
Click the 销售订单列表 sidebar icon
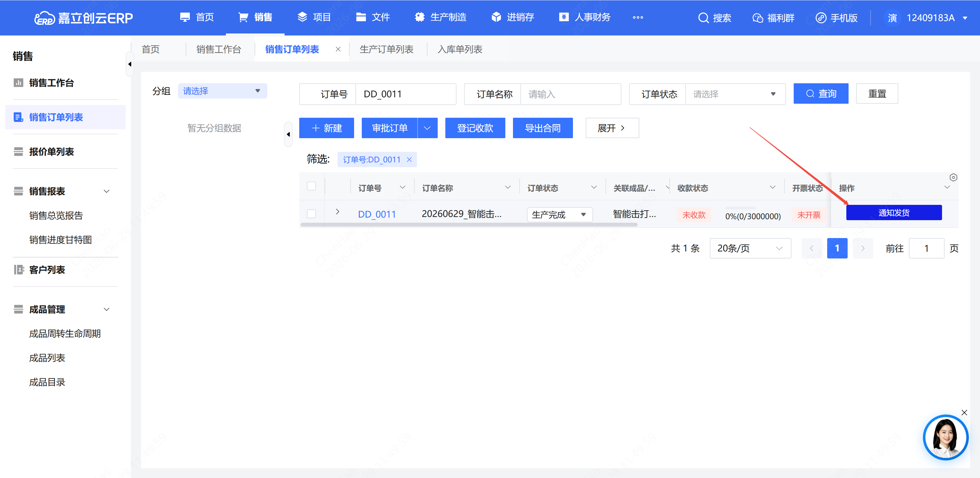(x=18, y=117)
